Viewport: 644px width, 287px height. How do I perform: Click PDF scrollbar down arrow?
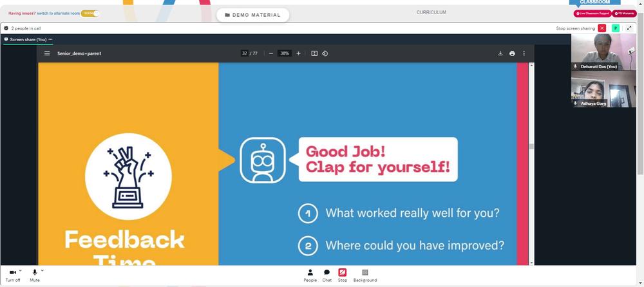[x=532, y=263]
